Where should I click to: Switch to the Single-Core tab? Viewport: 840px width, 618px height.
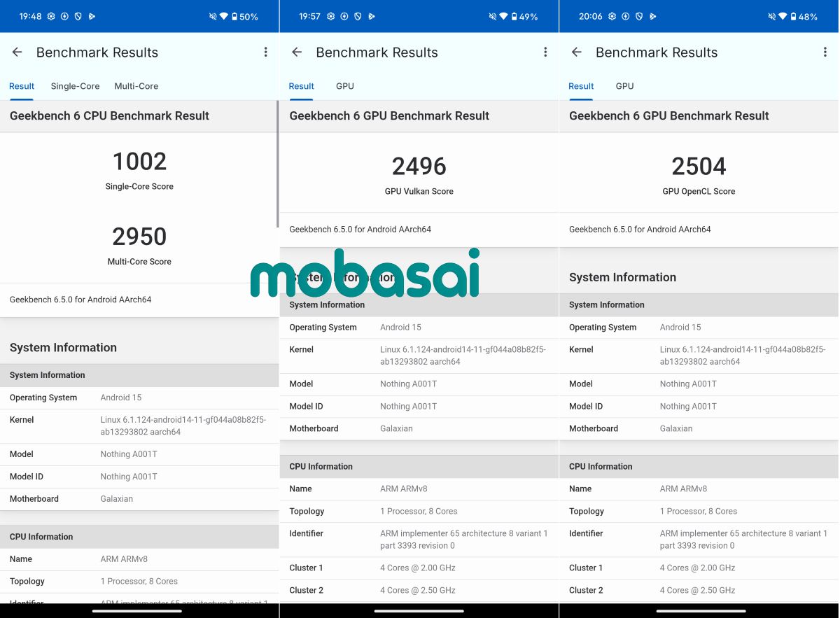click(75, 86)
